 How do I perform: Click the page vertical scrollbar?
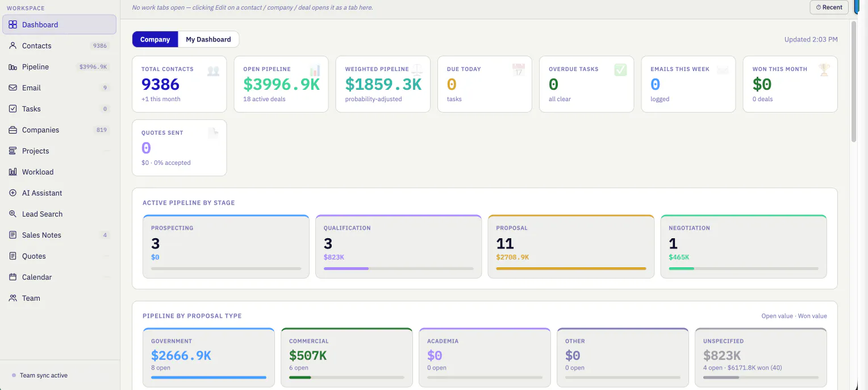(x=853, y=81)
